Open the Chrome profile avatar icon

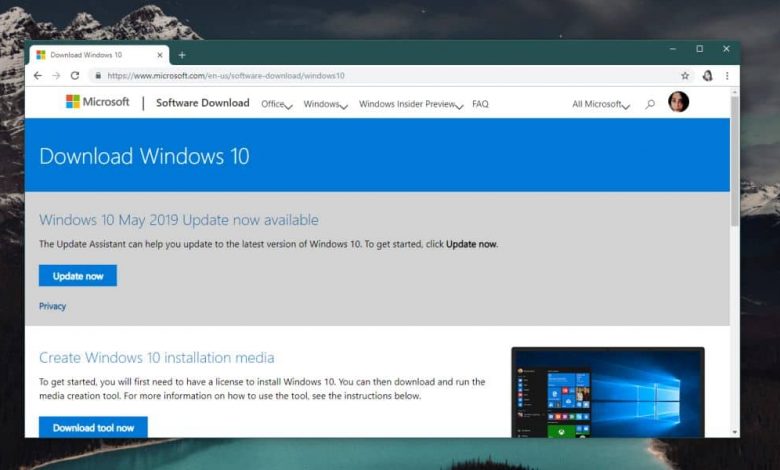coord(707,76)
